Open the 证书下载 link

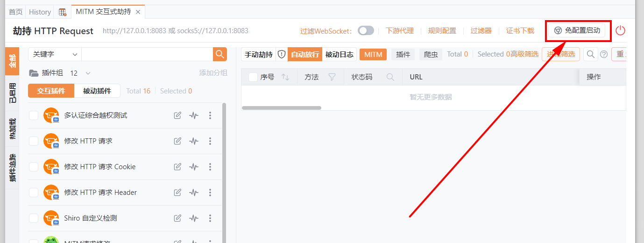pyautogui.click(x=520, y=31)
